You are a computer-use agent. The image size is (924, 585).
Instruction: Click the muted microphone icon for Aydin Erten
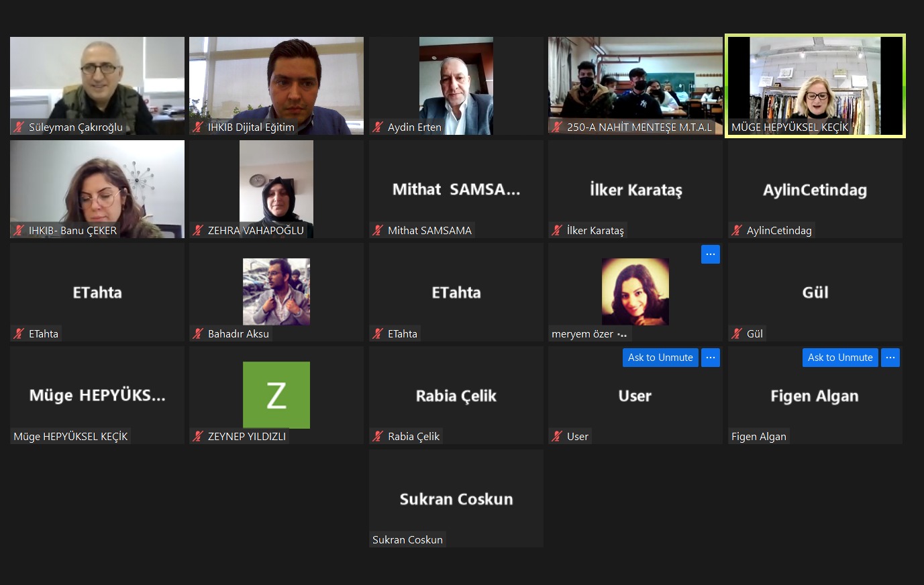(x=378, y=127)
